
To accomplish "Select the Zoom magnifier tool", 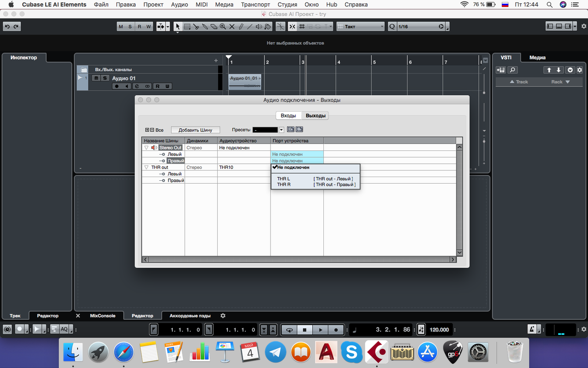I will 223,27.
